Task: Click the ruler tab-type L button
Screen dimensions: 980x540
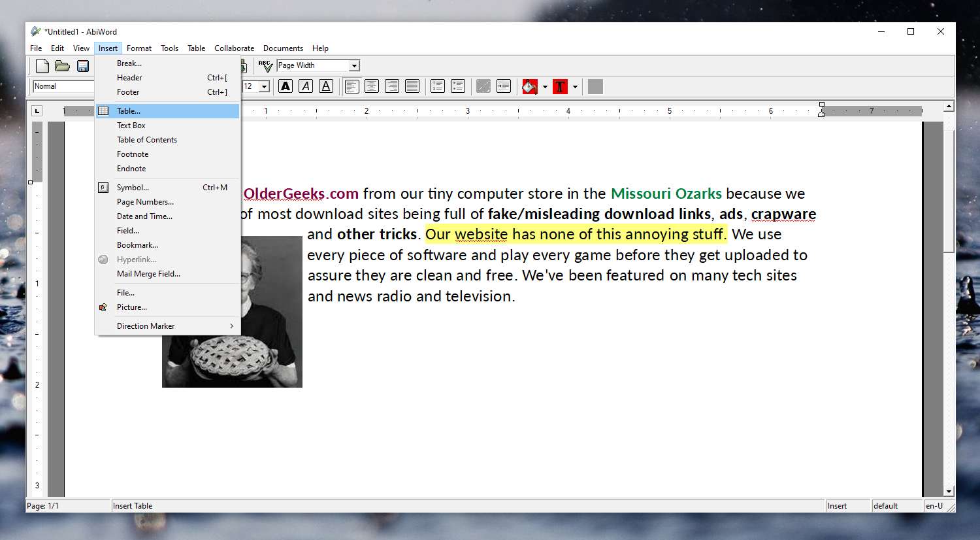Action: click(x=37, y=110)
